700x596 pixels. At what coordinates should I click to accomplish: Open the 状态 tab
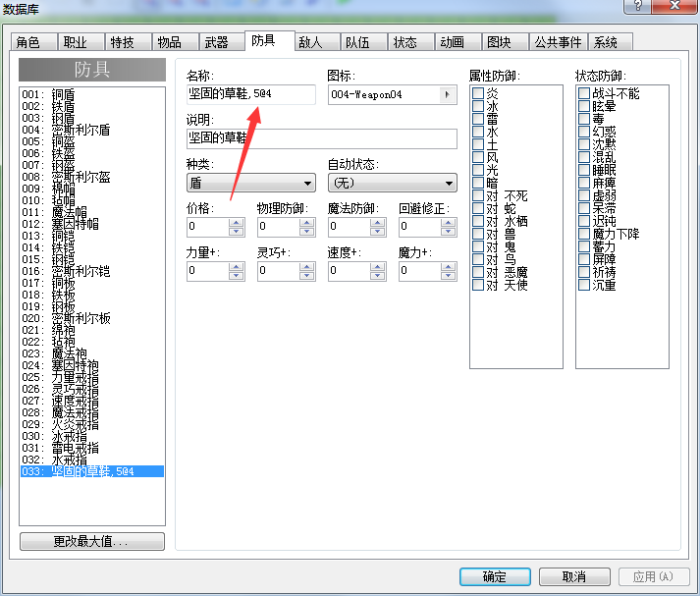tap(410, 42)
